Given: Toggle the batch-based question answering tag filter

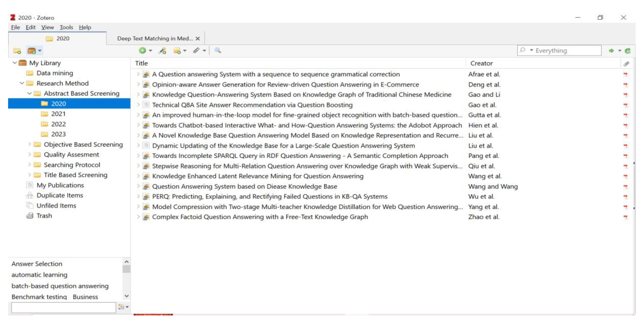Looking at the screenshot, I should (60, 286).
